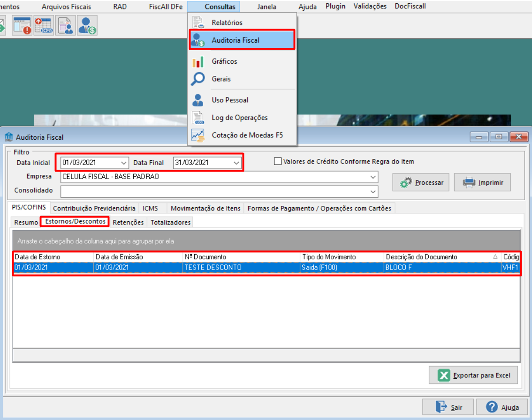Open the Ajuda menu in menu bar
The image size is (532, 420).
pyautogui.click(x=307, y=7)
